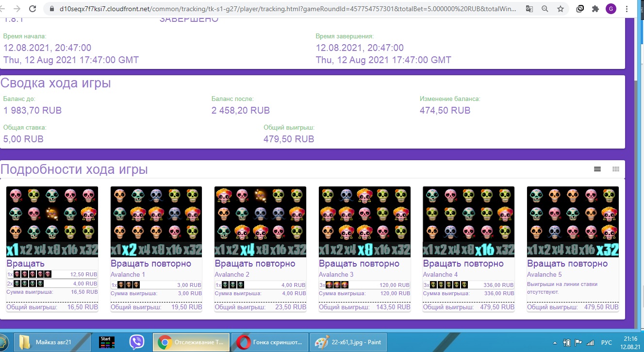Click the "Avalanche 5" label
Screen dimensions: 644x352
pos(544,275)
